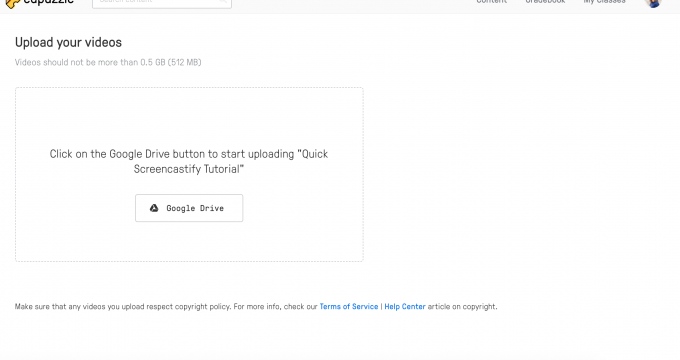Open the Content menu item
Screen dimensions: 680x360
pos(491,2)
